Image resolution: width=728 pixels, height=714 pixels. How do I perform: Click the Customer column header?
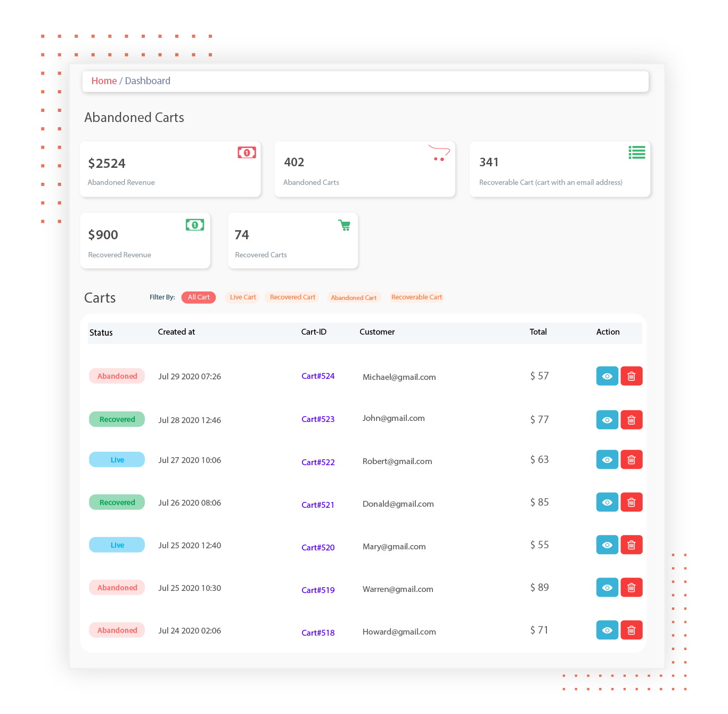[x=377, y=332]
